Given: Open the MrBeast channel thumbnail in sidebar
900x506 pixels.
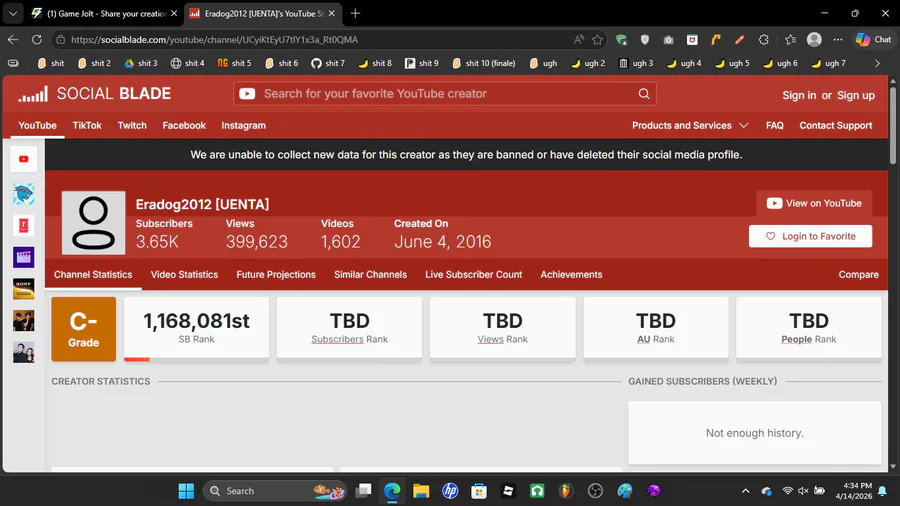Looking at the screenshot, I should coord(24,194).
